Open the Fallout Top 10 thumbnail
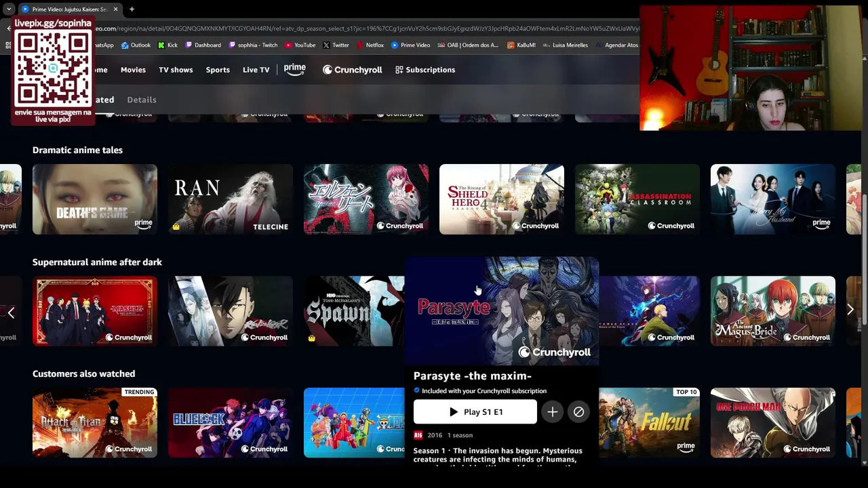Viewport: 868px width, 488px height. 650,423
